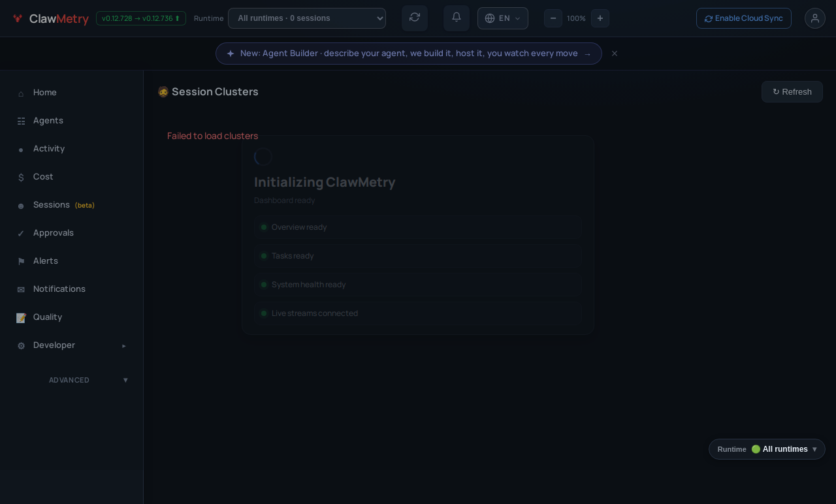Collapse the ADVANCED section

click(x=72, y=380)
